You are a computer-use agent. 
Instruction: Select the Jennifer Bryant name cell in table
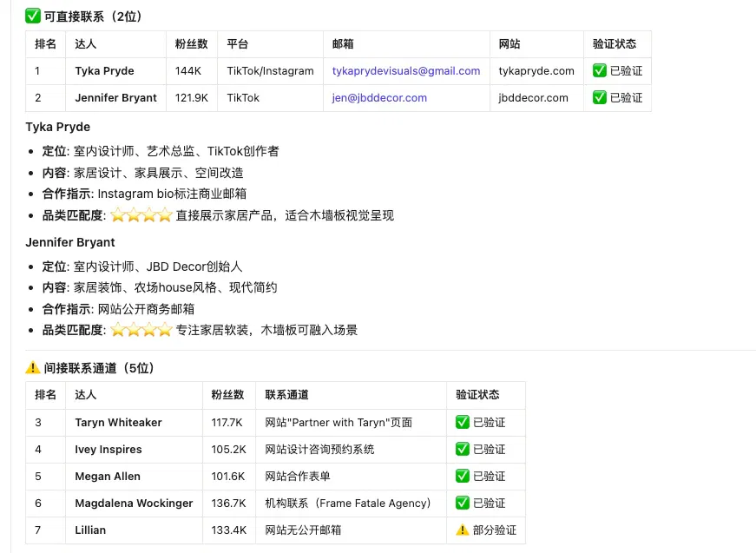(x=116, y=98)
